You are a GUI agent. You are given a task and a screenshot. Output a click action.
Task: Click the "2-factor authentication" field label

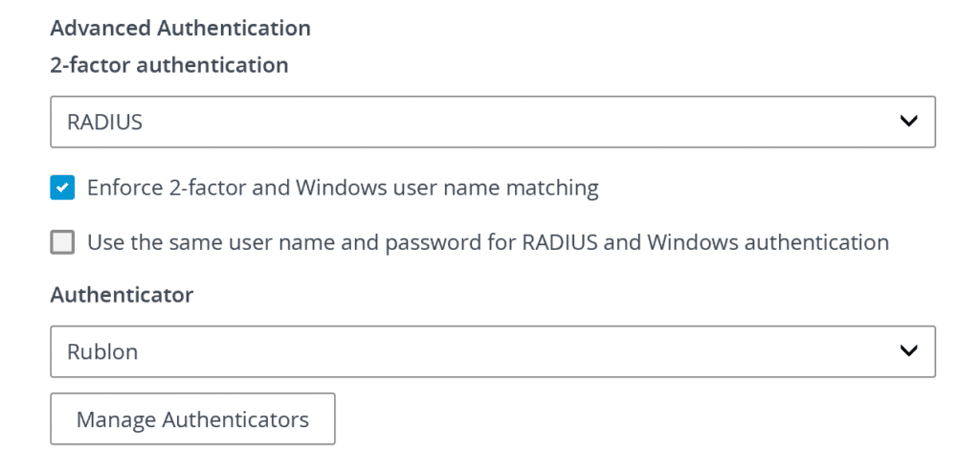(x=168, y=65)
